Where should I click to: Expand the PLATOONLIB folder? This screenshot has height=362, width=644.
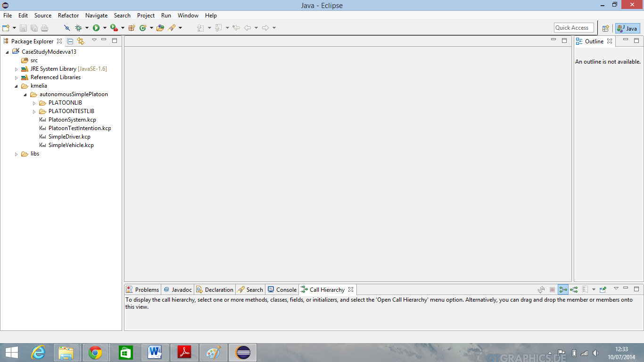(x=34, y=103)
